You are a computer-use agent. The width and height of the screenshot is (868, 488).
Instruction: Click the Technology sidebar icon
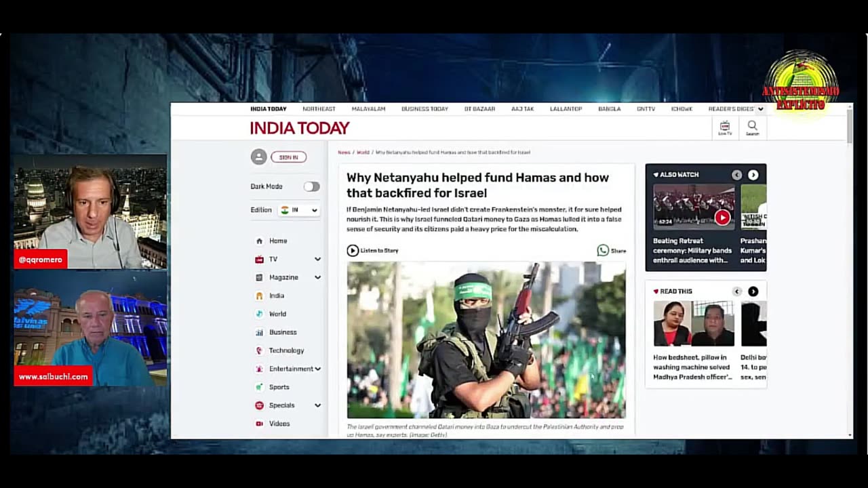[259, 350]
